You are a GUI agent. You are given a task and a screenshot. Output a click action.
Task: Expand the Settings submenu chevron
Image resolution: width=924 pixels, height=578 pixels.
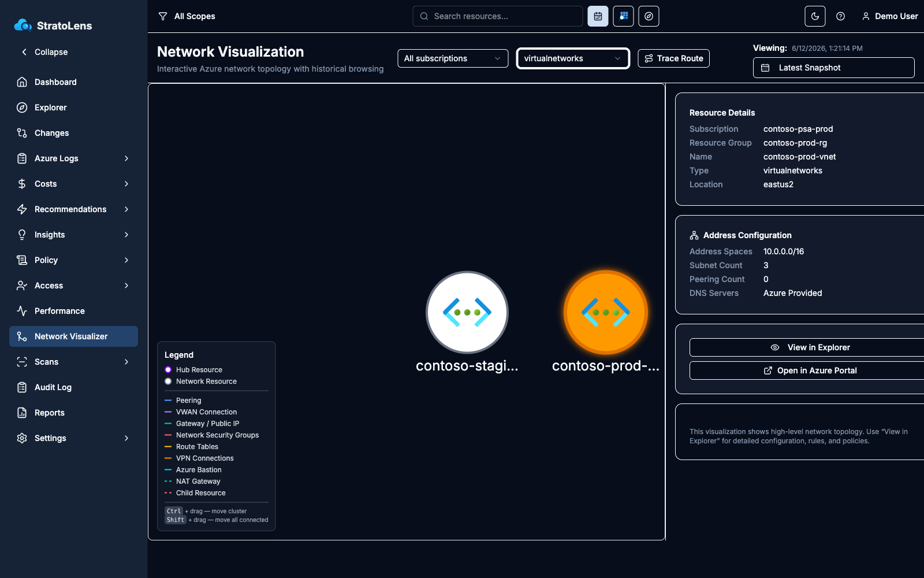pos(126,438)
